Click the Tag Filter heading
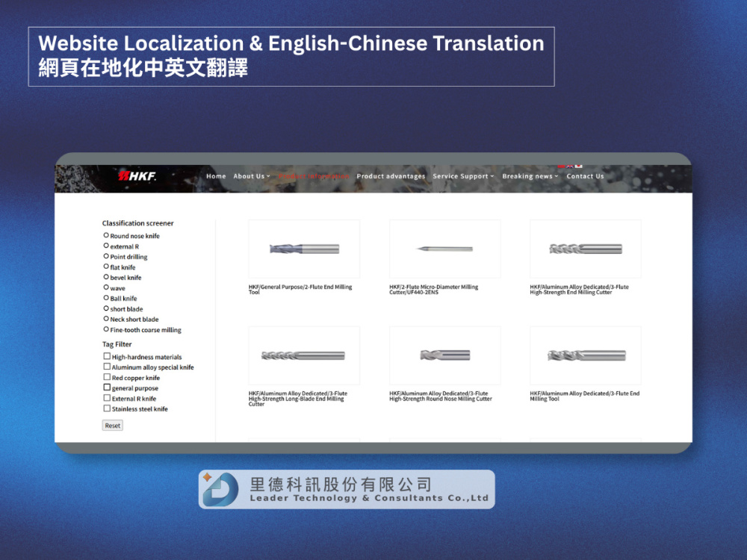The image size is (747, 560). pos(117,344)
